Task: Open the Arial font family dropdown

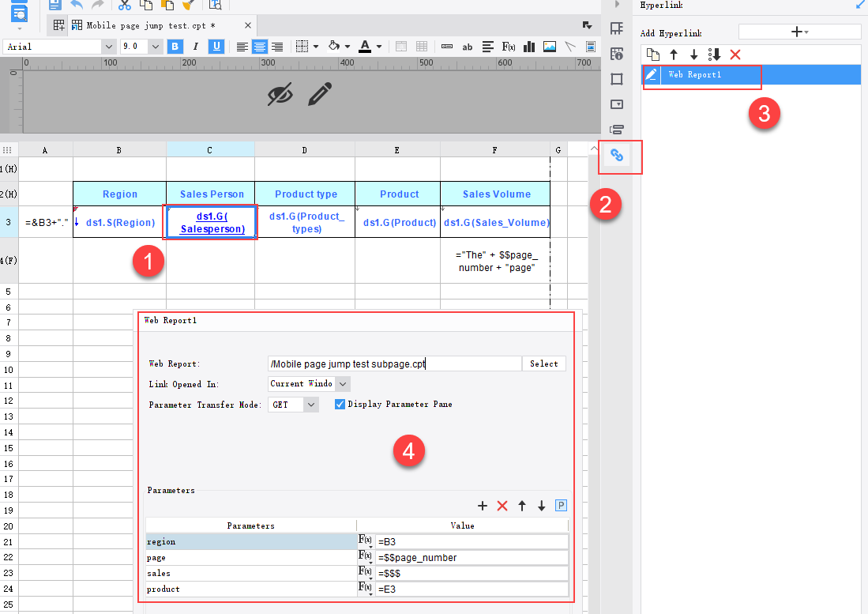Action: 108,46
